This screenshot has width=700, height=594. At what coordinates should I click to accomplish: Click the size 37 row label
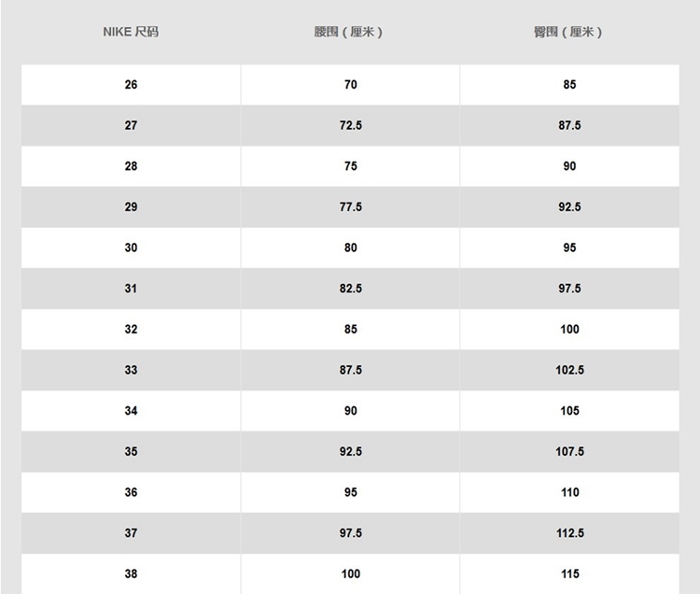coord(131,533)
